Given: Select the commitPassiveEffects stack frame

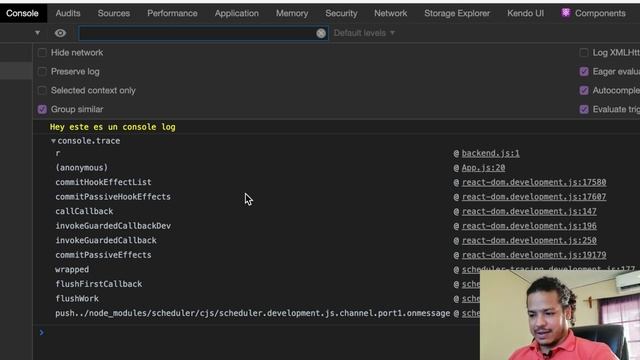Looking at the screenshot, I should click(x=103, y=255).
